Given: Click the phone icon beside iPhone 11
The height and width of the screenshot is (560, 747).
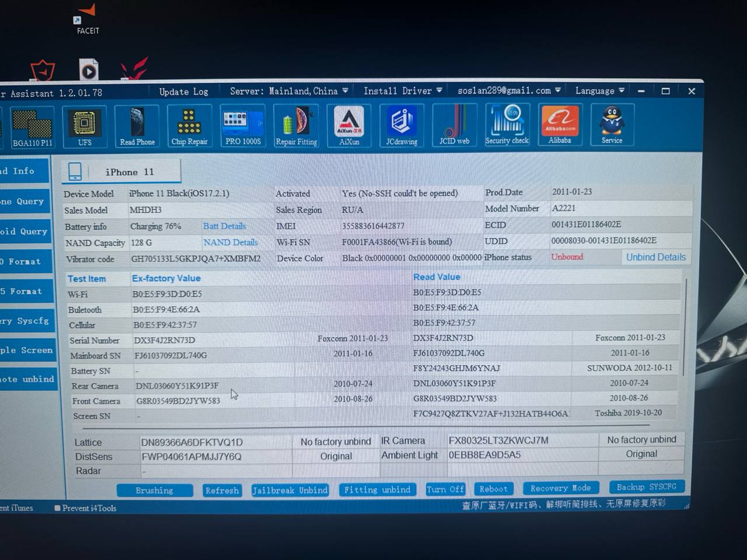Looking at the screenshot, I should click(x=75, y=171).
